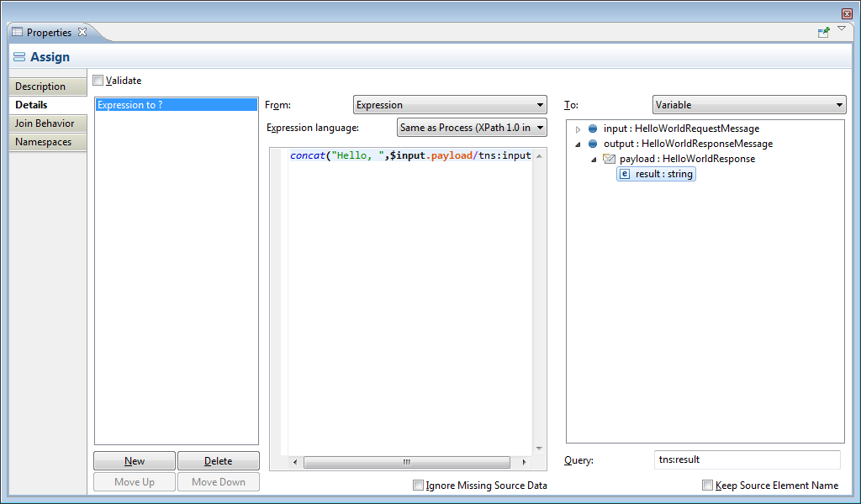Close the Properties tab with its X icon
Viewport: 861px width, 504px height.
point(82,32)
